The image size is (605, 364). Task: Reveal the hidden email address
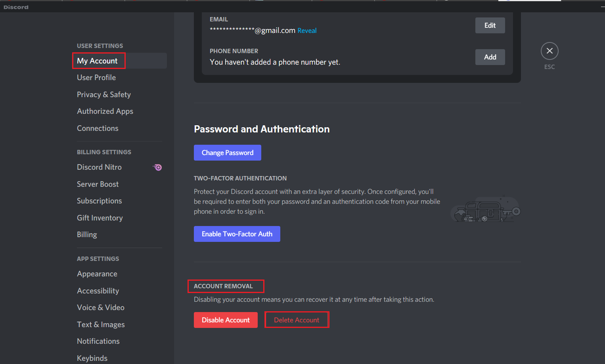[307, 31]
